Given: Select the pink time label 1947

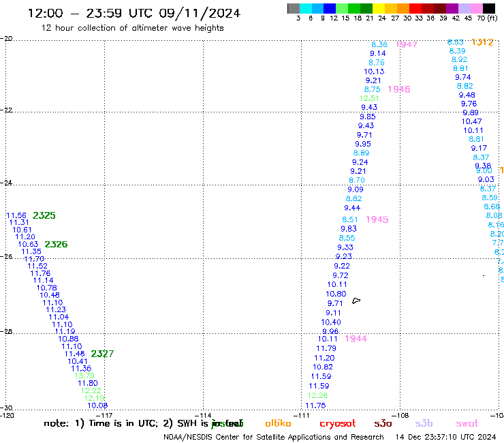Looking at the screenshot, I should pyautogui.click(x=407, y=45).
